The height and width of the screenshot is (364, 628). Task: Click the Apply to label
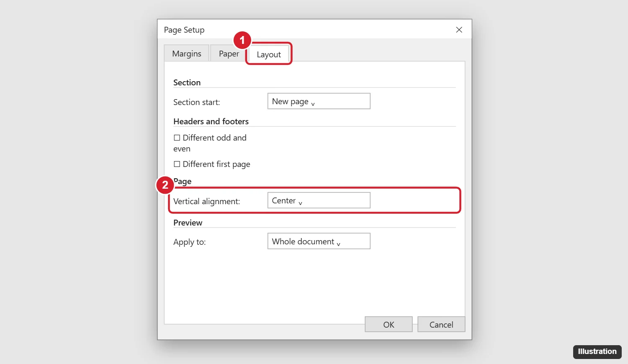click(x=190, y=242)
